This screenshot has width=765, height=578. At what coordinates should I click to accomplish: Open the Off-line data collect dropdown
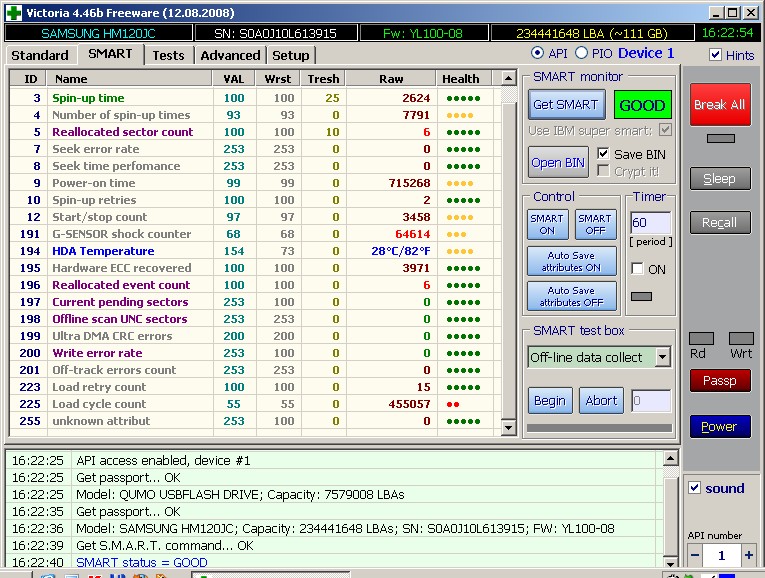663,357
